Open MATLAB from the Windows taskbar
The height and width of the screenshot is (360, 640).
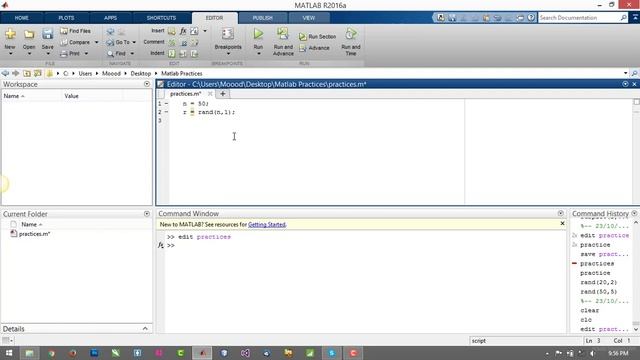click(202, 353)
